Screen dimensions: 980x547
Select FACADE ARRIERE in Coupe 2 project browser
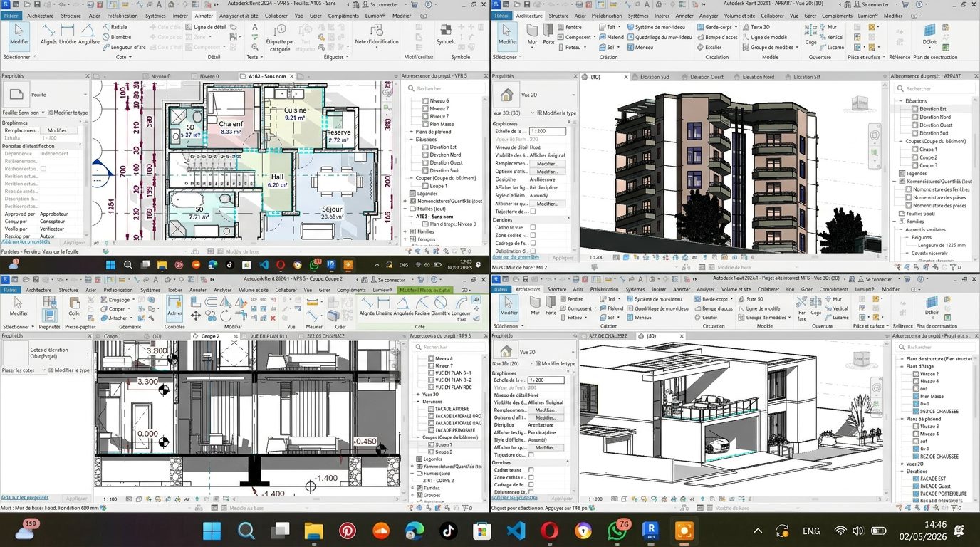click(448, 409)
